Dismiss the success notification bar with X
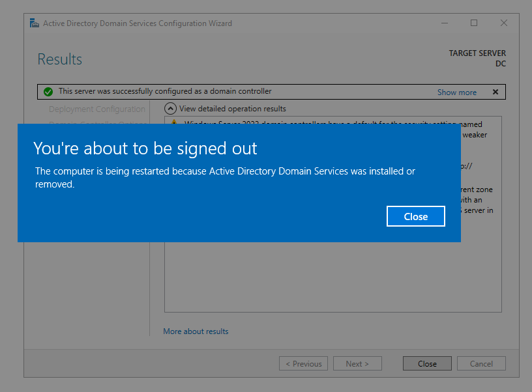Viewport: 532px width, 392px height. (x=495, y=92)
